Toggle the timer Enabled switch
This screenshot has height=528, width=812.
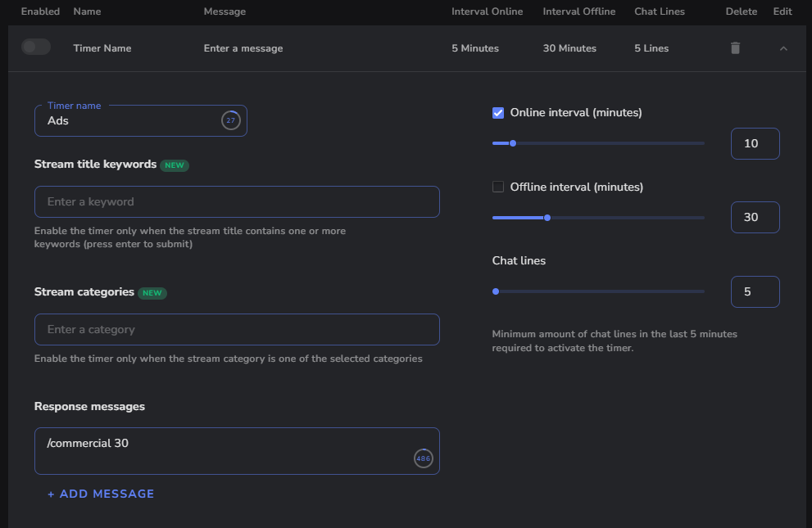(x=36, y=47)
